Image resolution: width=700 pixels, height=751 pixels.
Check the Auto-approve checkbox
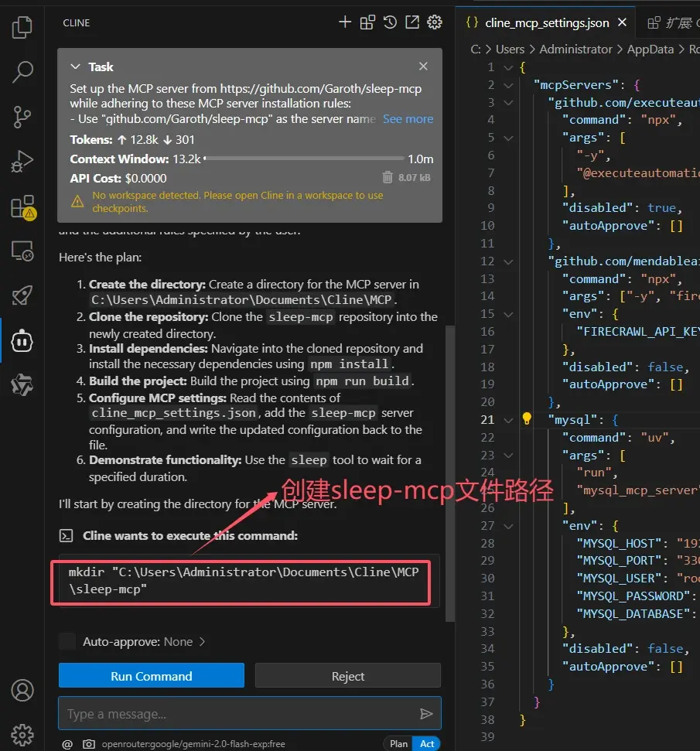point(68,641)
